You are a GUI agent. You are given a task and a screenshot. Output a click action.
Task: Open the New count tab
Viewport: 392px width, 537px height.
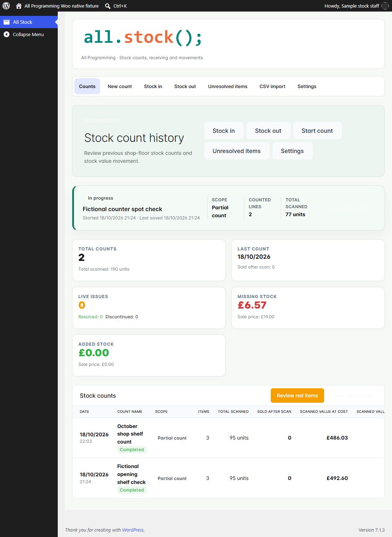click(x=120, y=86)
